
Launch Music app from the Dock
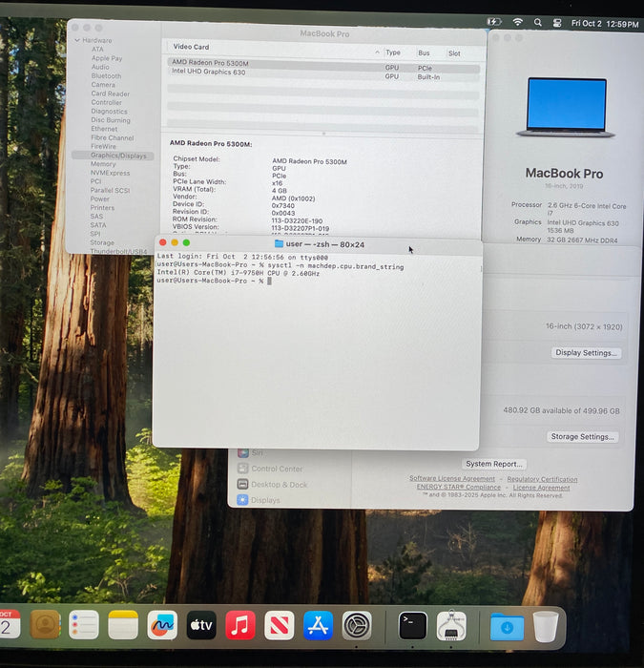click(240, 624)
